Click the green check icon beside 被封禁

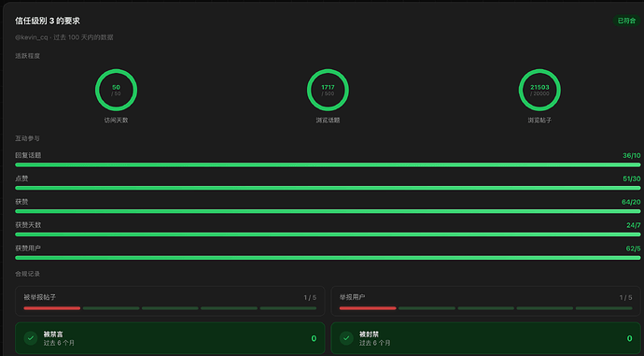(346, 338)
